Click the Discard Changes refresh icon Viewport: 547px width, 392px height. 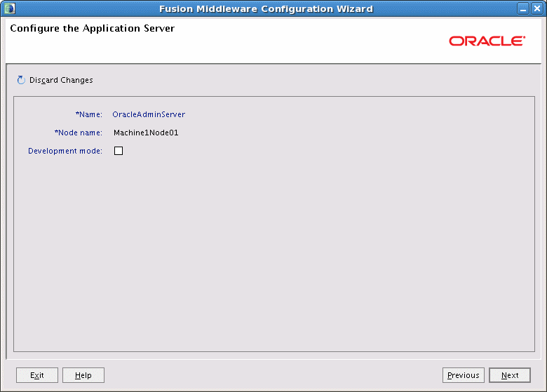[x=21, y=80]
